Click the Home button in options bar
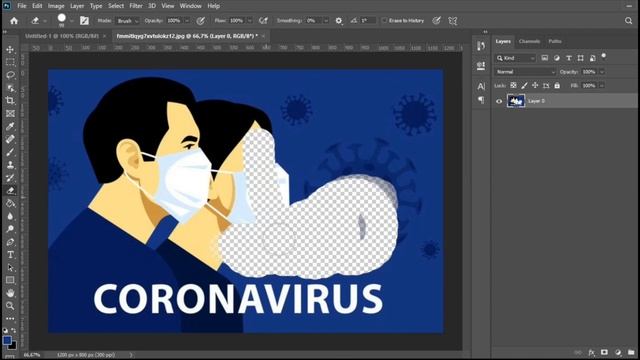Screen dimensions: 640x360 point(14,20)
